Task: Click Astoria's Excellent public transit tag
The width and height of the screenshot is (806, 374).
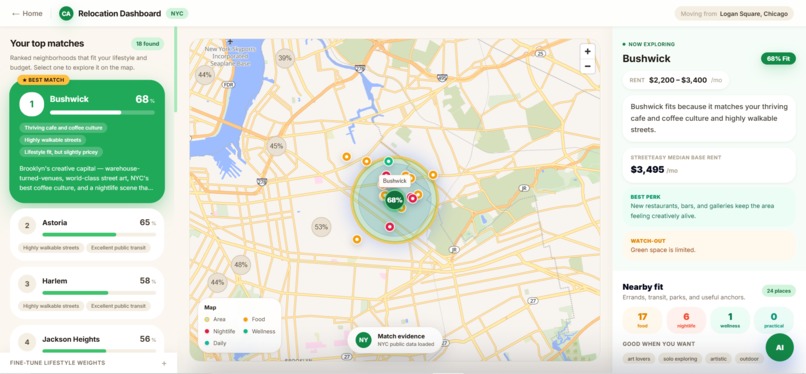Action: (118, 248)
